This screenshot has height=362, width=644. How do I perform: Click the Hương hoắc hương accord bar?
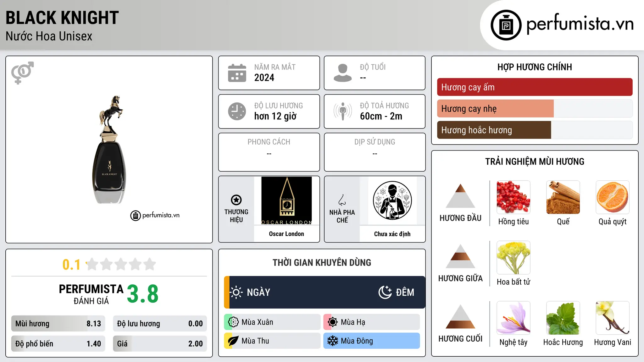(x=535, y=130)
